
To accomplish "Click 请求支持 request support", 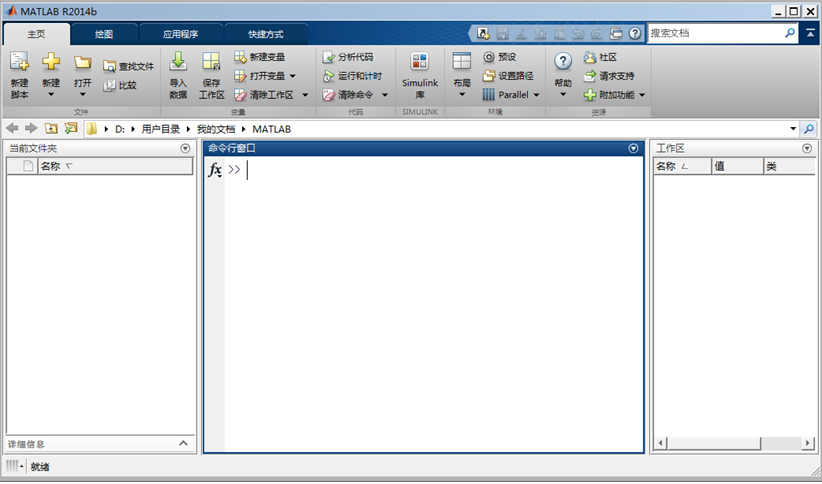I will click(x=609, y=76).
